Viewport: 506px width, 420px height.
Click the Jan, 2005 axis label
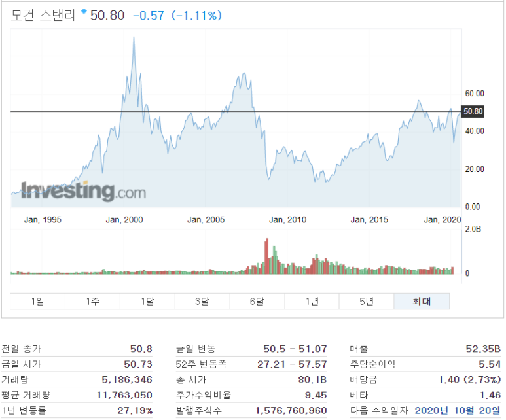pos(206,220)
